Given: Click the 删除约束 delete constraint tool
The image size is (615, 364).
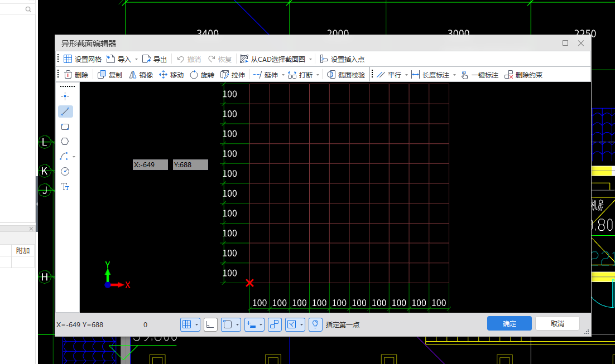Looking at the screenshot, I should click(523, 75).
